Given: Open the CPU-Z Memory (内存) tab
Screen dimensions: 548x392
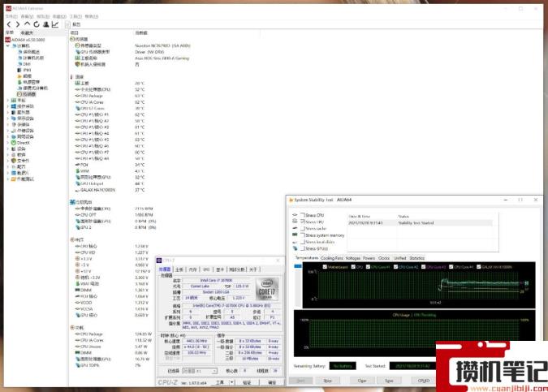Looking at the screenshot, I should (x=193, y=269).
